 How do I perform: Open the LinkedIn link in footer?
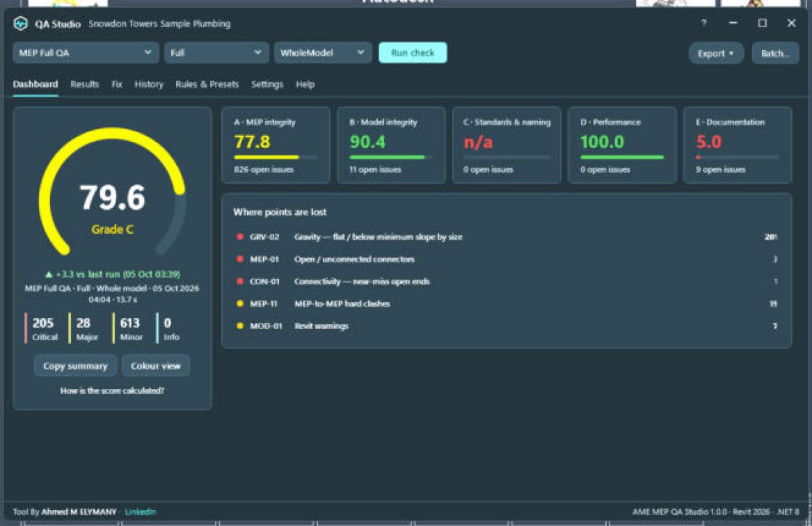pos(141,512)
